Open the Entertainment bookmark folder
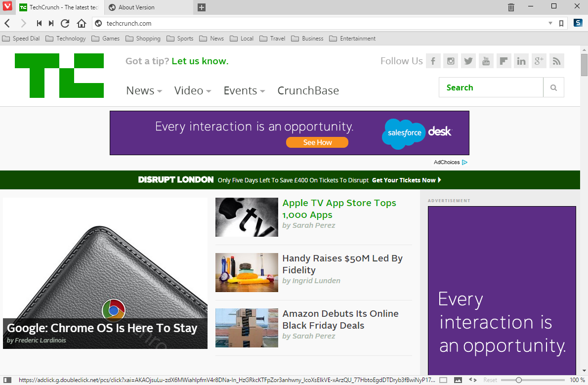 pos(352,38)
